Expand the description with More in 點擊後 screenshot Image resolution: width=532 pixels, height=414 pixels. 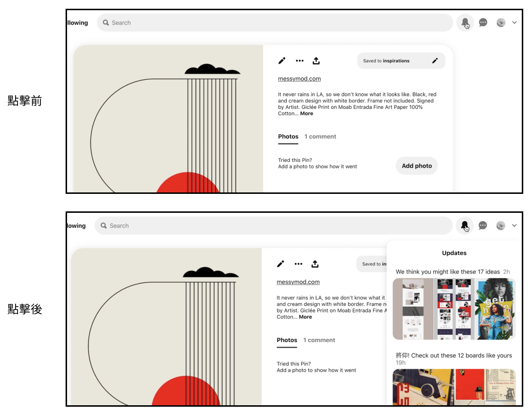pyautogui.click(x=306, y=317)
